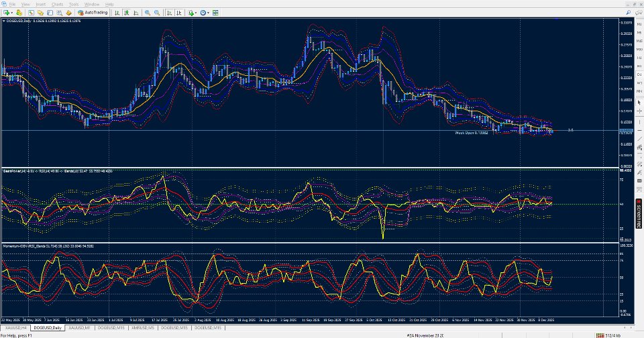Select the H4 timeframe button
The height and width of the screenshot is (338, 644).
[x=639, y=66]
